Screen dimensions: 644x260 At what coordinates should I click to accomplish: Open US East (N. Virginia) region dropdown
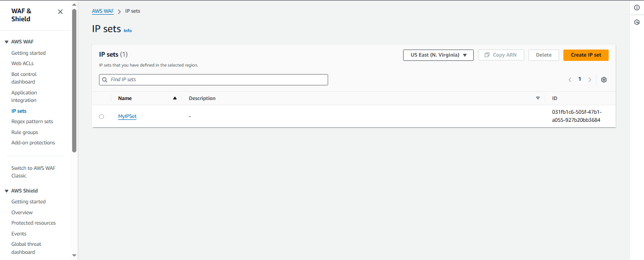tap(438, 55)
